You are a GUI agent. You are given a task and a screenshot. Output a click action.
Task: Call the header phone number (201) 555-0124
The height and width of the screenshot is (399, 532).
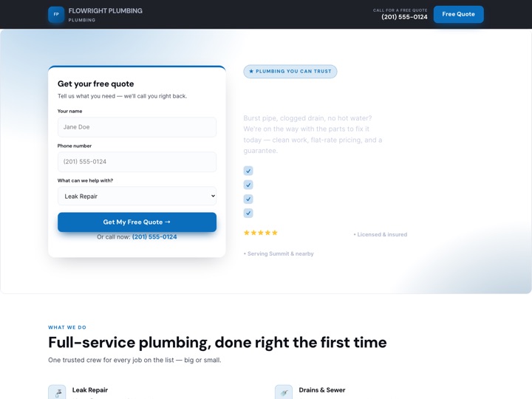click(404, 17)
